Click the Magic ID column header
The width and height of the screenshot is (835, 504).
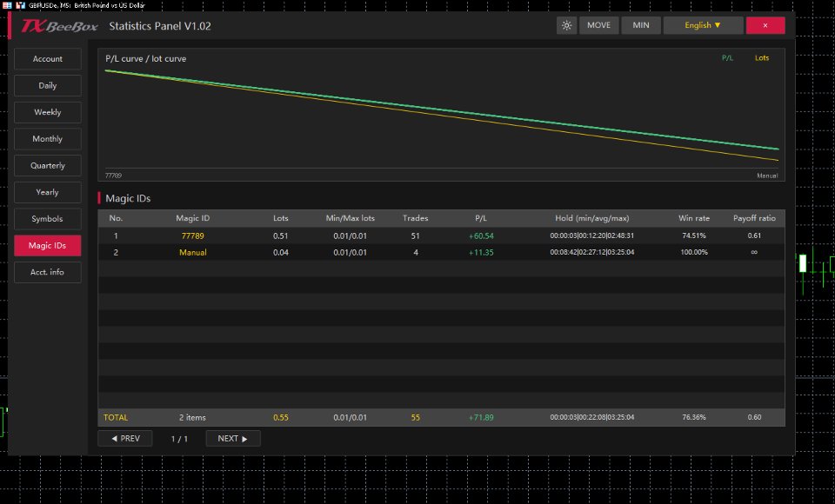pos(193,218)
